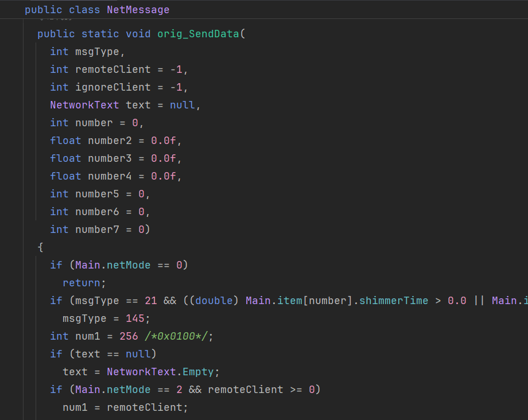Click the NetworkText type in parameter list
This screenshot has height=420, width=528.
[84, 105]
